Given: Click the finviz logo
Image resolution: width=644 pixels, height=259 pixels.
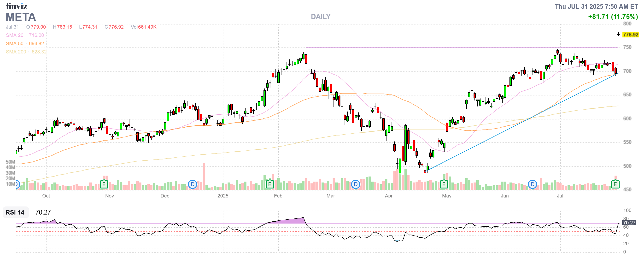Looking at the screenshot, I should click(x=17, y=6).
